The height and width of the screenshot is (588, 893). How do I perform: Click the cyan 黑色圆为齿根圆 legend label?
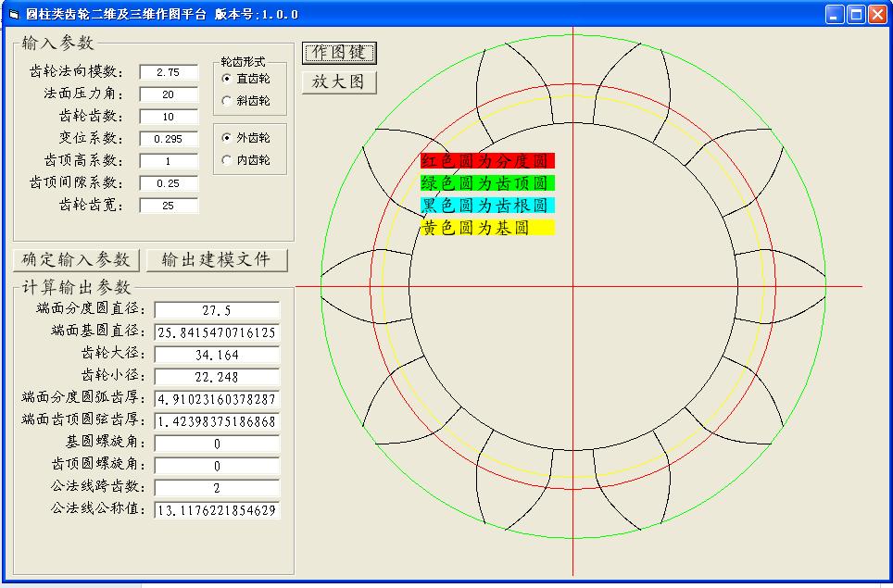point(487,205)
